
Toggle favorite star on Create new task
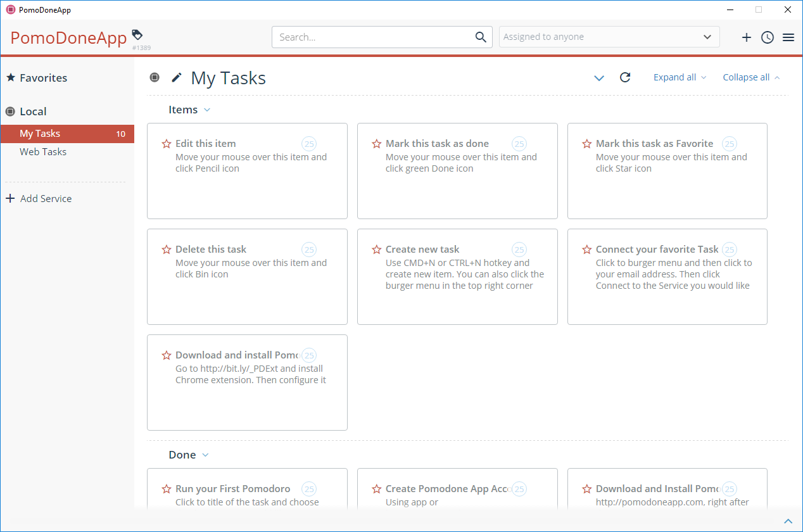pos(377,250)
